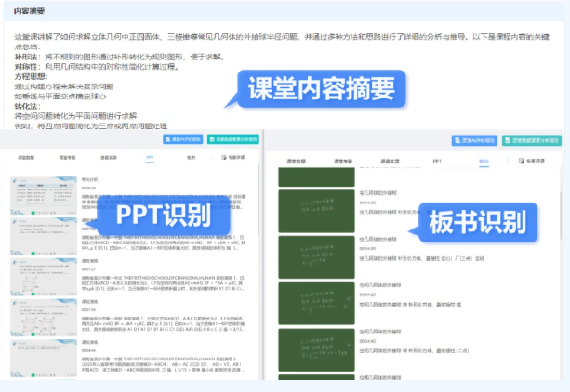Click the green 课堂数据要素分析报告 button in right panel
Viewport: 570px width, 392px height.
pos(533,141)
